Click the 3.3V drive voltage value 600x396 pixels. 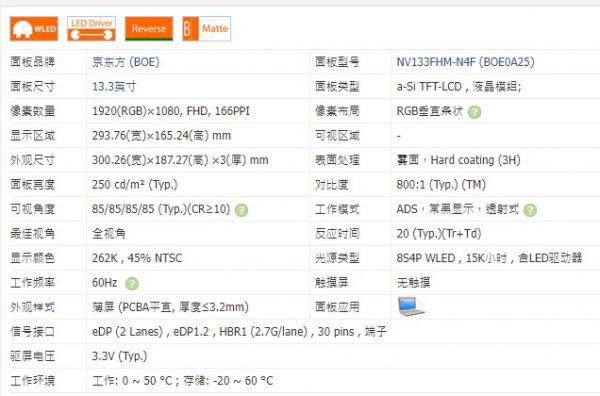pos(119,356)
